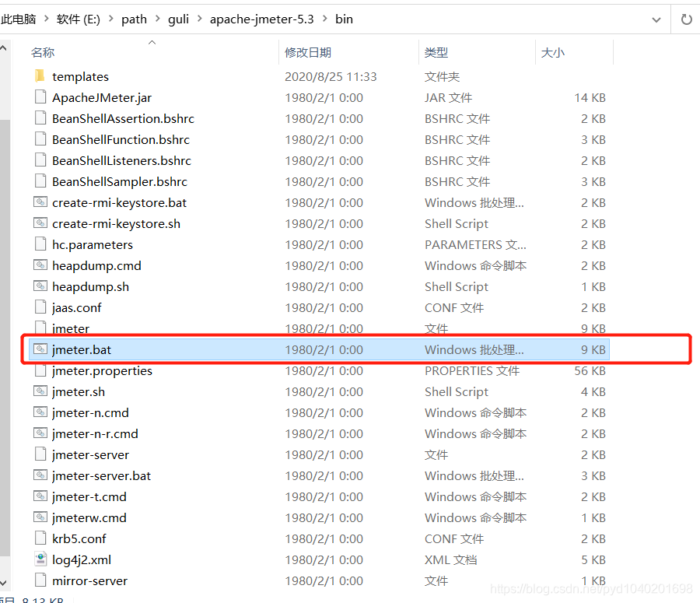Expand the chevron after guli breadcrumb
700x603 pixels.
tap(200, 19)
